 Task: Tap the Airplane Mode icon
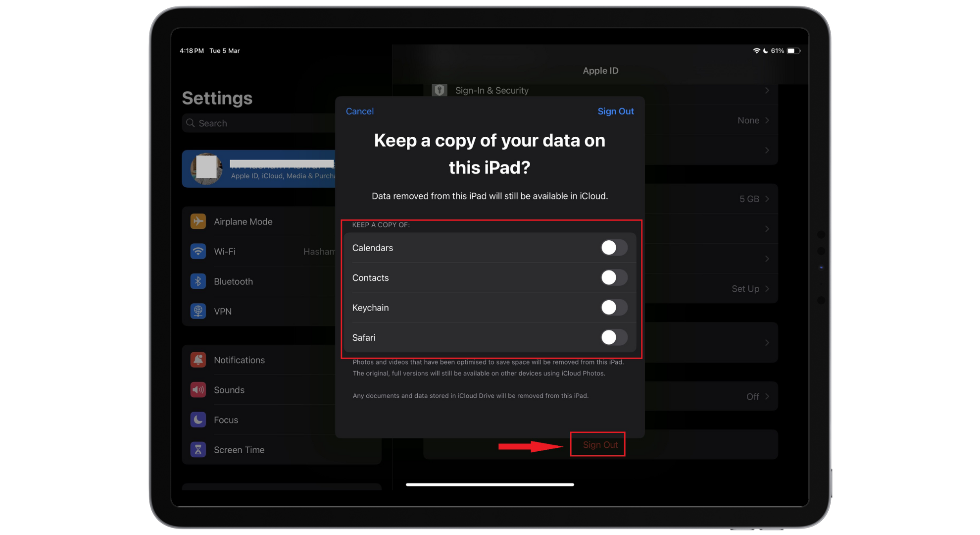coord(198,221)
